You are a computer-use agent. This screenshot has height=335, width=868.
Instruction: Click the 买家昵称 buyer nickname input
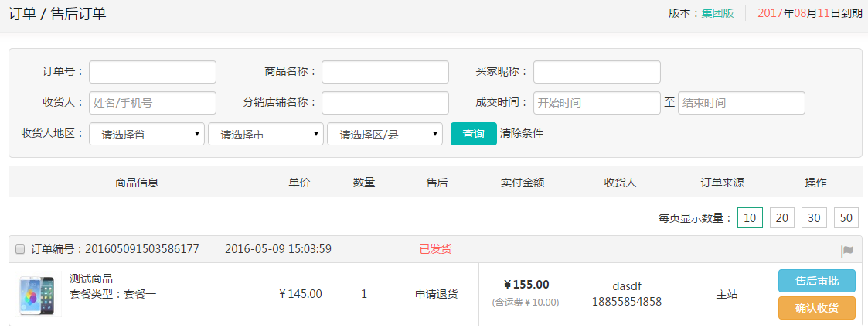click(x=597, y=72)
